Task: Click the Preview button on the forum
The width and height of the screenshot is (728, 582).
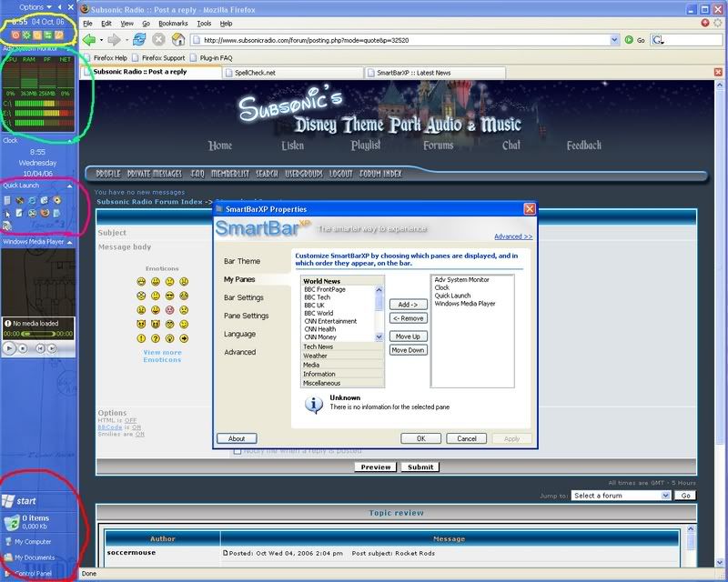Action: [376, 467]
